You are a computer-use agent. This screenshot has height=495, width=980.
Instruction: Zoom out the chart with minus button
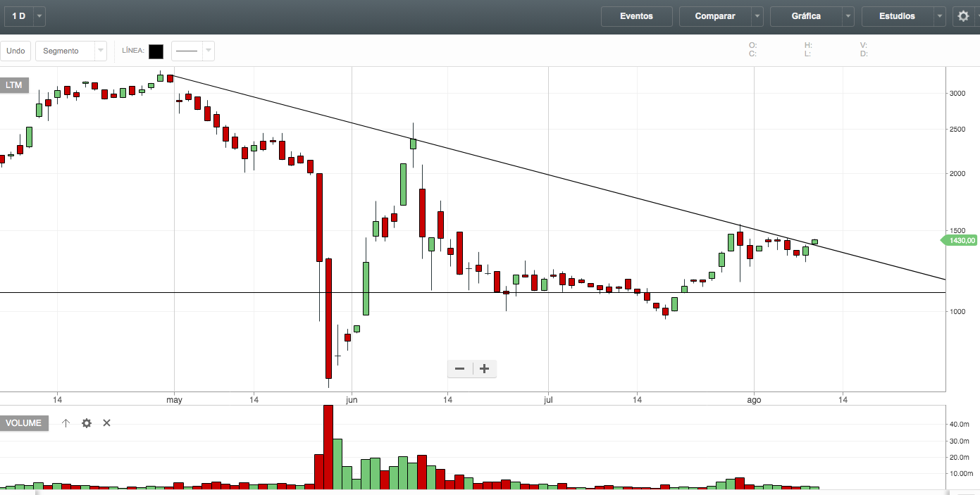[x=460, y=368]
